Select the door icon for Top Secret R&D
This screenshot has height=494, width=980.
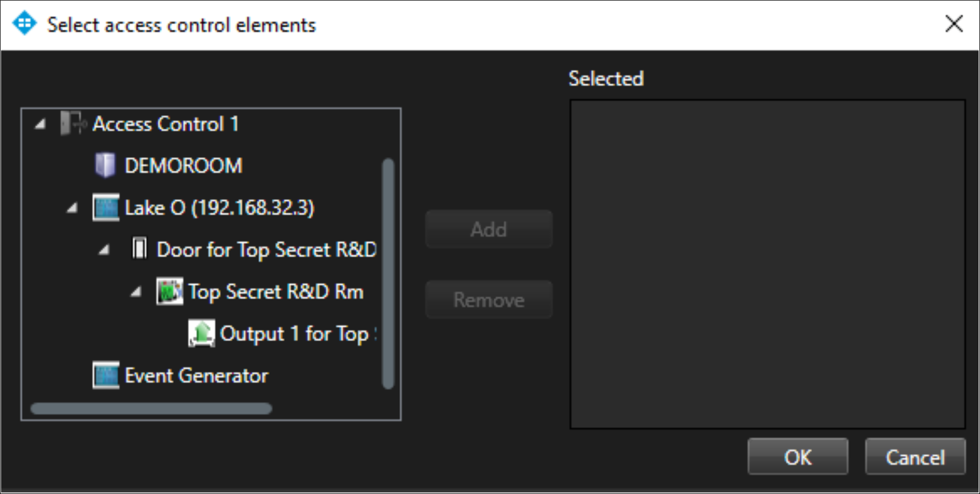click(139, 249)
